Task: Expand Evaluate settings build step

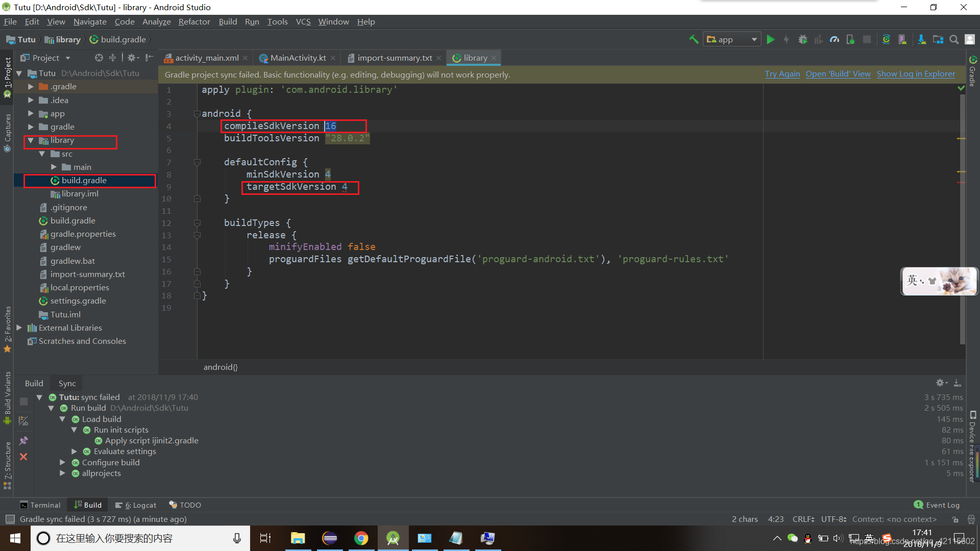Action: pyautogui.click(x=74, y=452)
